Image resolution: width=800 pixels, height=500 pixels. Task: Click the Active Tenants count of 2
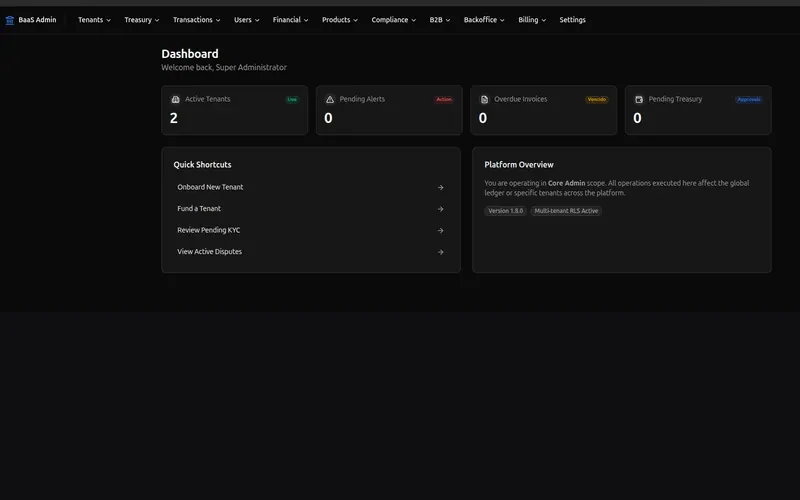point(173,118)
